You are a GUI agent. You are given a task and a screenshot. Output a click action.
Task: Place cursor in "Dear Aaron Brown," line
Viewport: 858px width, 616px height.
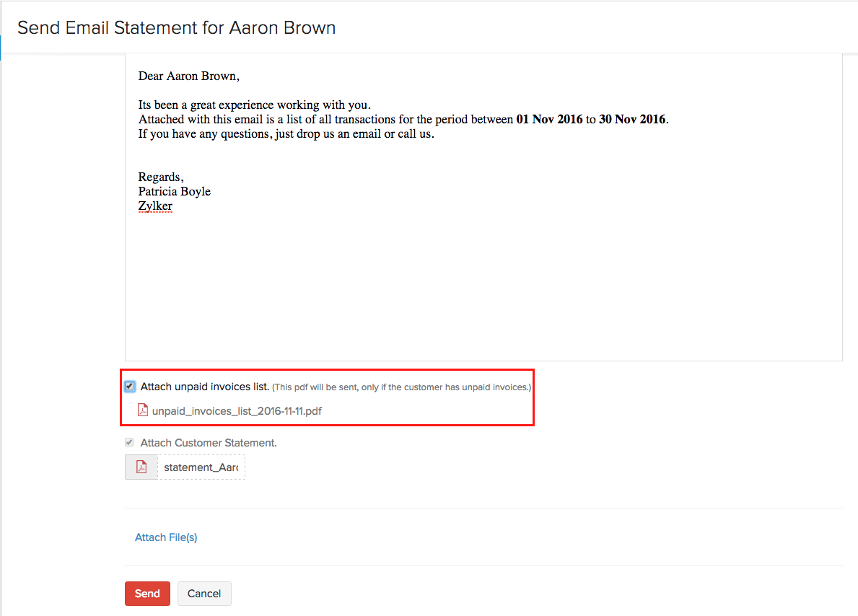(x=189, y=76)
